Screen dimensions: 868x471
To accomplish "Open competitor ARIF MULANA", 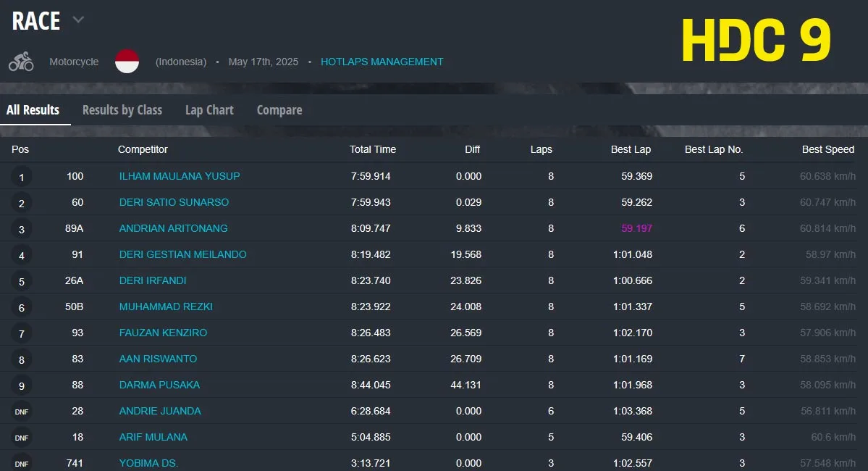I will click(153, 437).
